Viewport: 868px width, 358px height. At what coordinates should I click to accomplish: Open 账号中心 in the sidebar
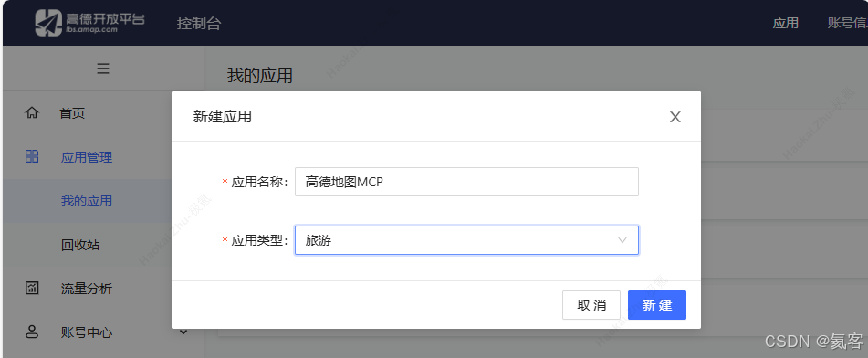[87, 332]
